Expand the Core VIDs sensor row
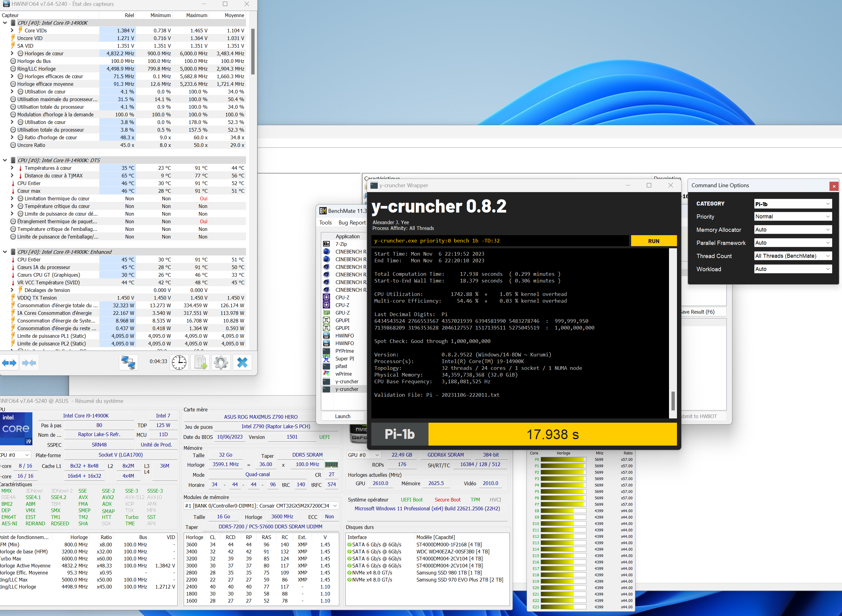842x616 pixels. click(12, 31)
